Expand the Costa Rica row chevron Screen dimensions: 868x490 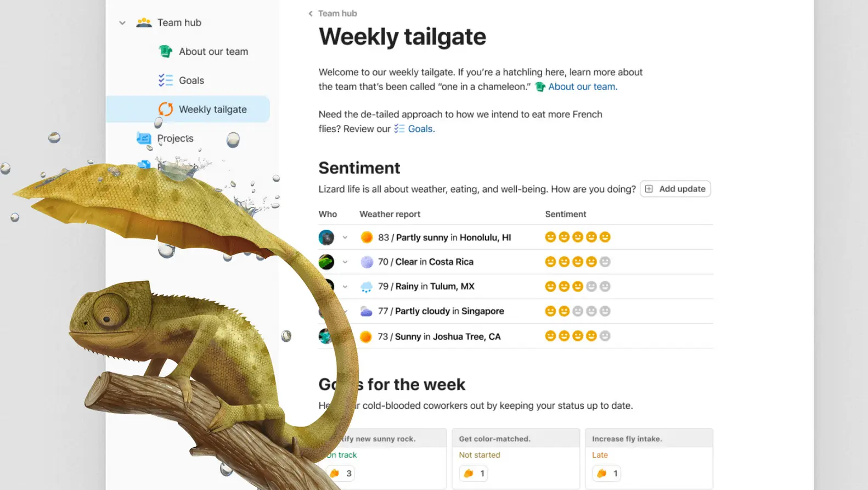tap(345, 262)
